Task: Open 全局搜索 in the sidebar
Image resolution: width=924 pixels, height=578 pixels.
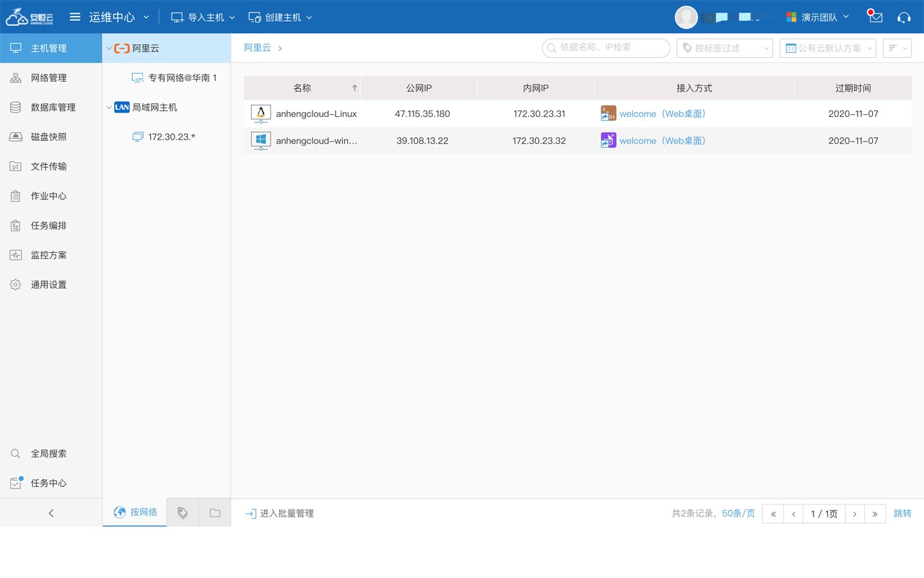Action: coord(51,454)
